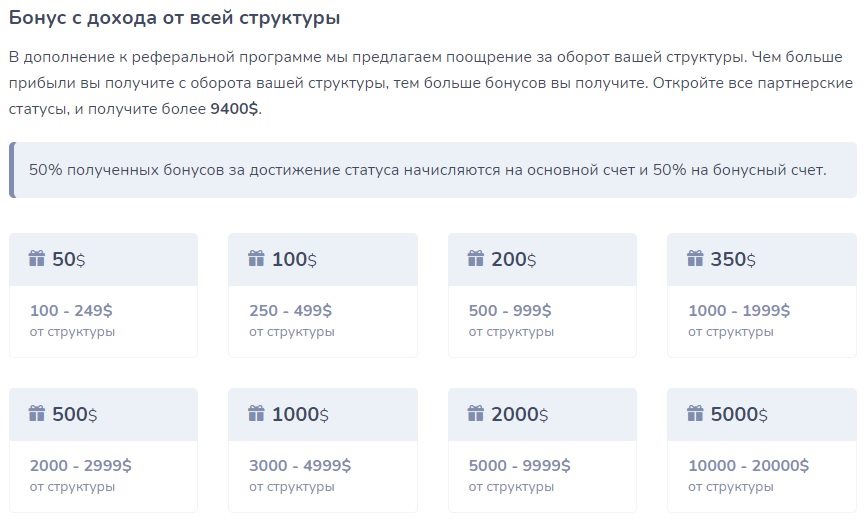
Task: Click the 5000$ bonus card header
Action: click(762, 414)
